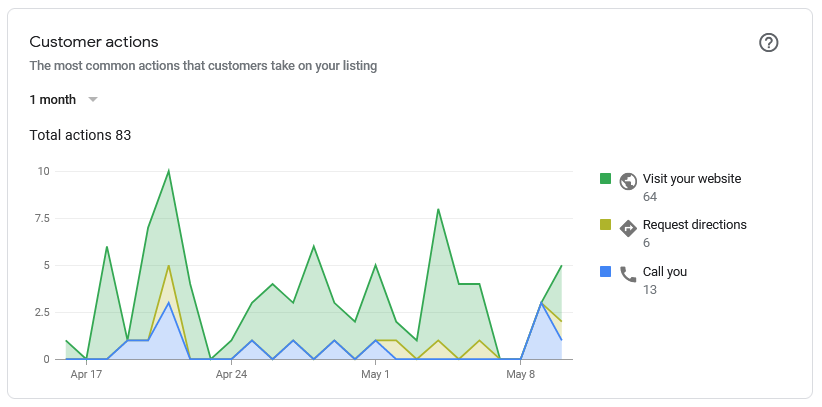The image size is (822, 407).
Task: Click the blue Call you swatch
Action: pos(605,270)
